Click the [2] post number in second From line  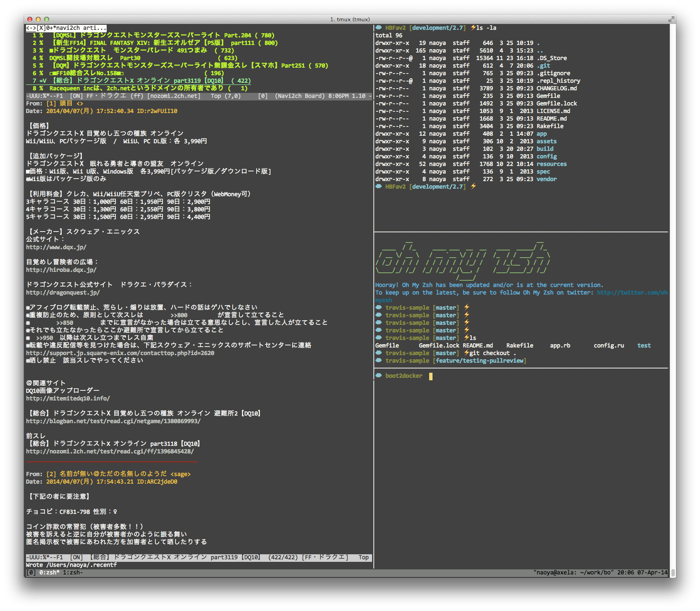(51, 474)
